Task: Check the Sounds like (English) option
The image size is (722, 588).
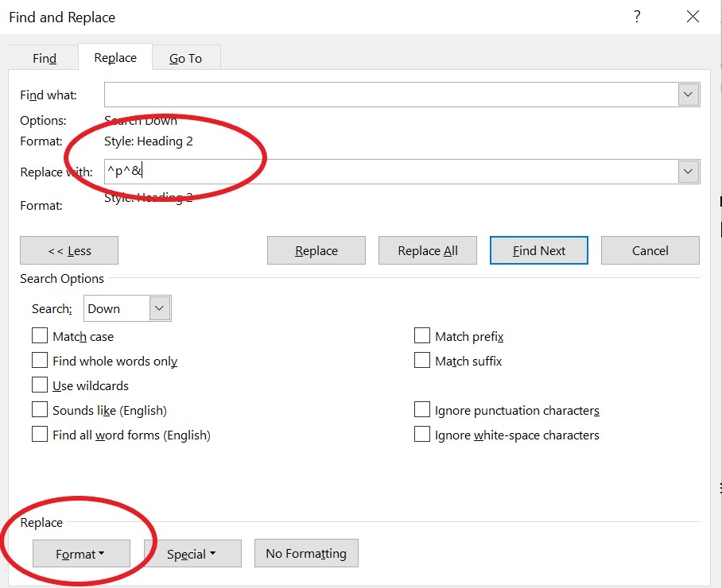Action: (x=40, y=410)
